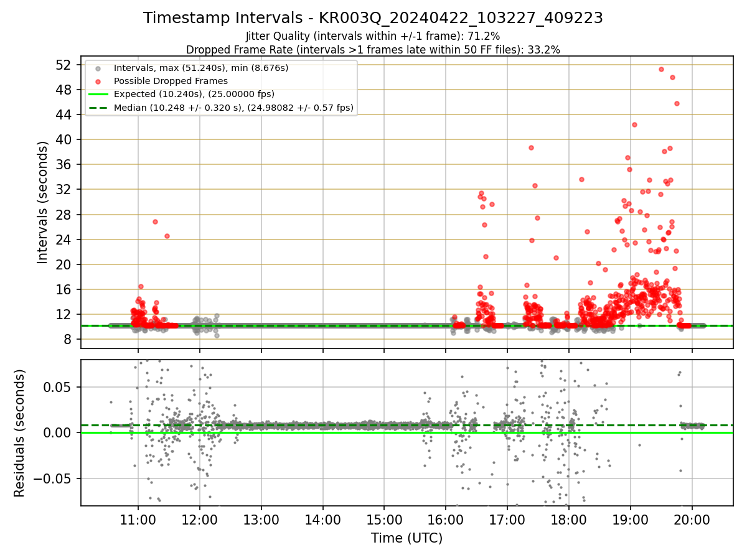Click the Dropped Frame Rate 33.2% subtitle line
This screenshot has width=747, height=560.
click(373, 49)
